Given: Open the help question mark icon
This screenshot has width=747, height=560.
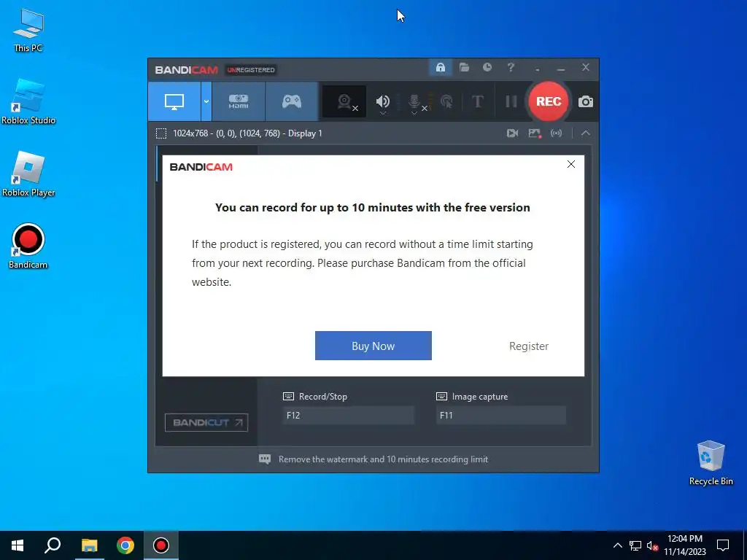Looking at the screenshot, I should coord(511,68).
